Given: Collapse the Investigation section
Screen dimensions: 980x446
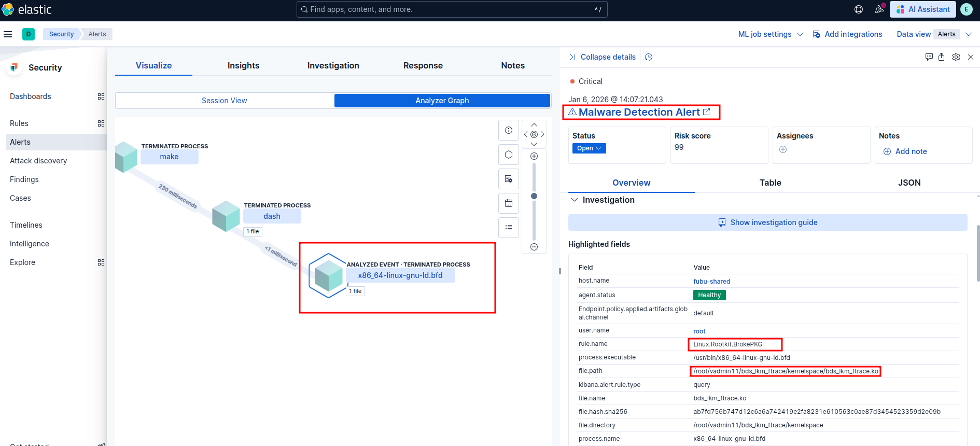Looking at the screenshot, I should 575,200.
